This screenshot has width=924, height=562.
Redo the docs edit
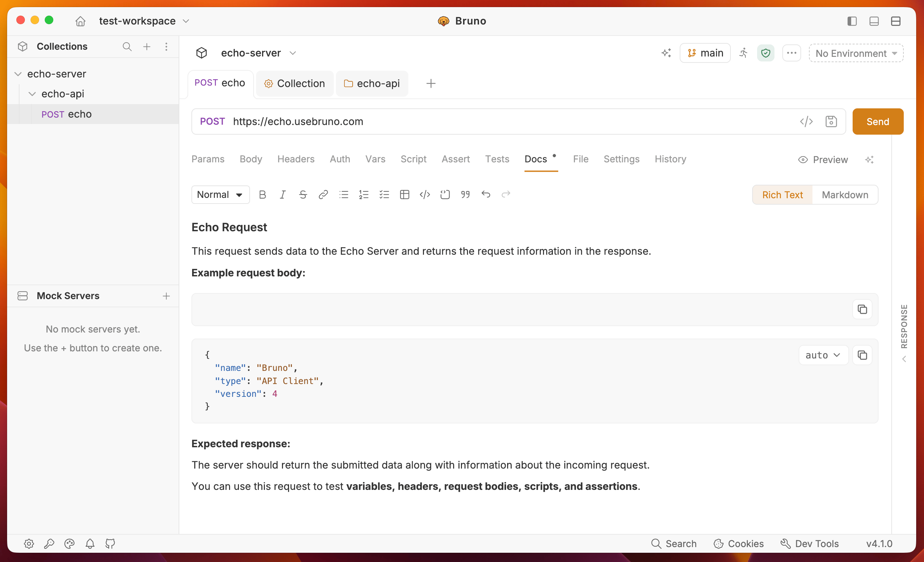click(506, 195)
